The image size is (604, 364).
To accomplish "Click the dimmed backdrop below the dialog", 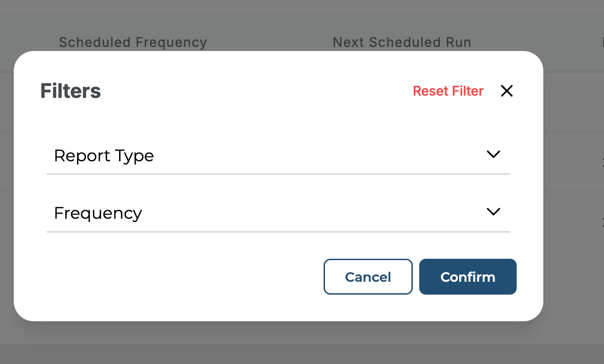I will click(276, 333).
